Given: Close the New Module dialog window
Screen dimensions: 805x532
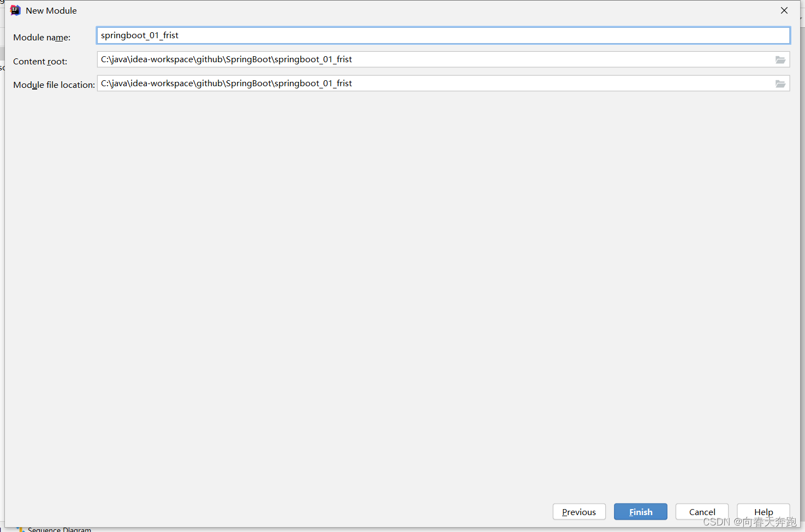Looking at the screenshot, I should (x=784, y=10).
